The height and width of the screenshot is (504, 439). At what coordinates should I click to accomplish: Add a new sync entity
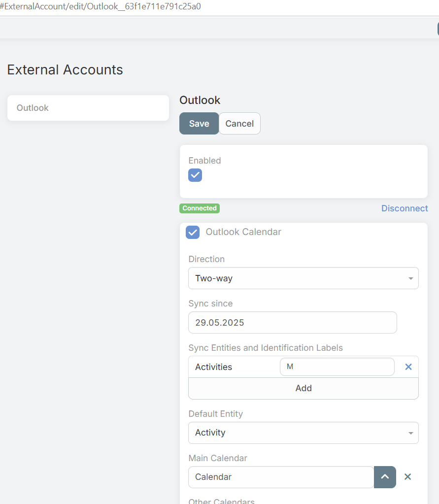(x=304, y=388)
